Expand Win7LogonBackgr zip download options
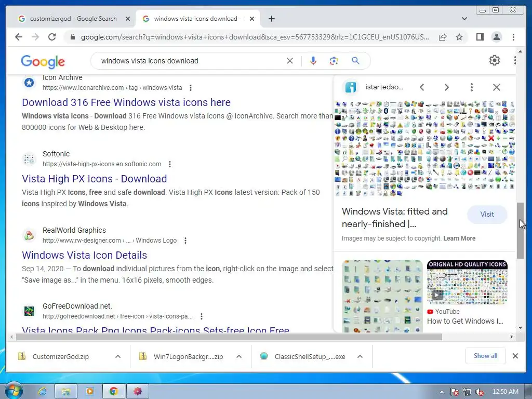This screenshot has height=399, width=532. tap(239, 356)
